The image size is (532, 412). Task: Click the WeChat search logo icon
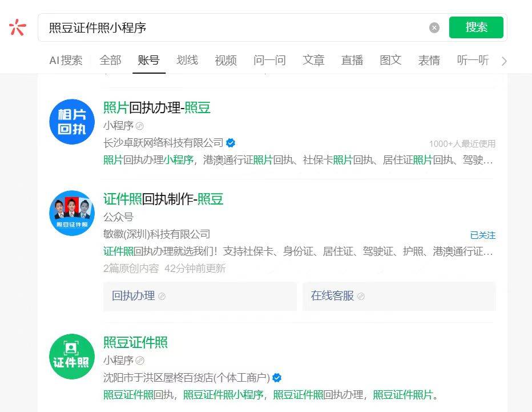(x=18, y=27)
